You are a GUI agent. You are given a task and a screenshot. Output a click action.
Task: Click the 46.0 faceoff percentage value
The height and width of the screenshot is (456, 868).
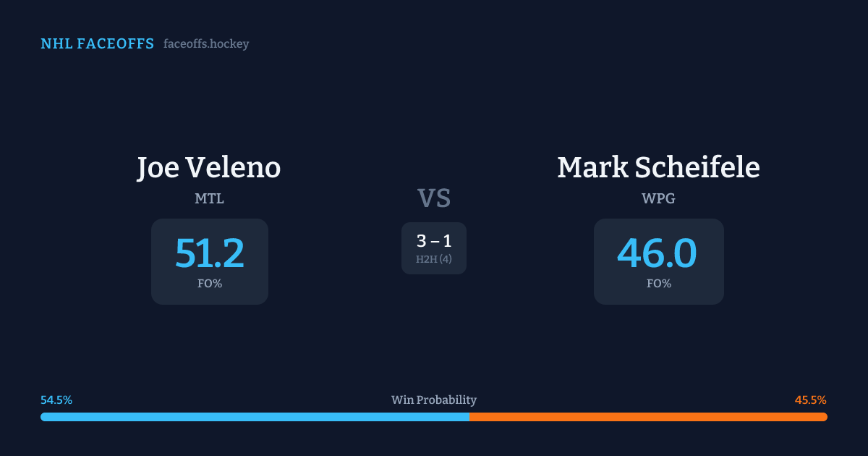point(658,253)
